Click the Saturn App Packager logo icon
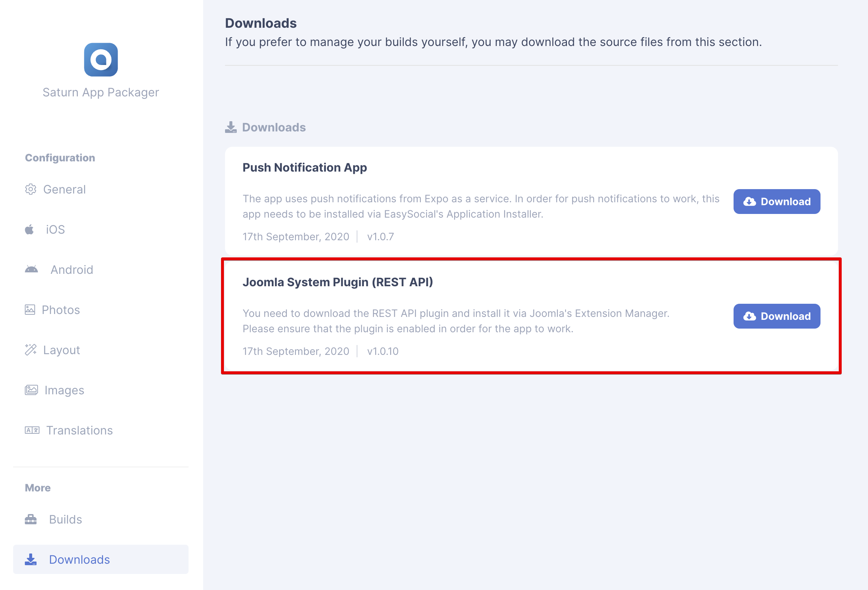 (101, 60)
